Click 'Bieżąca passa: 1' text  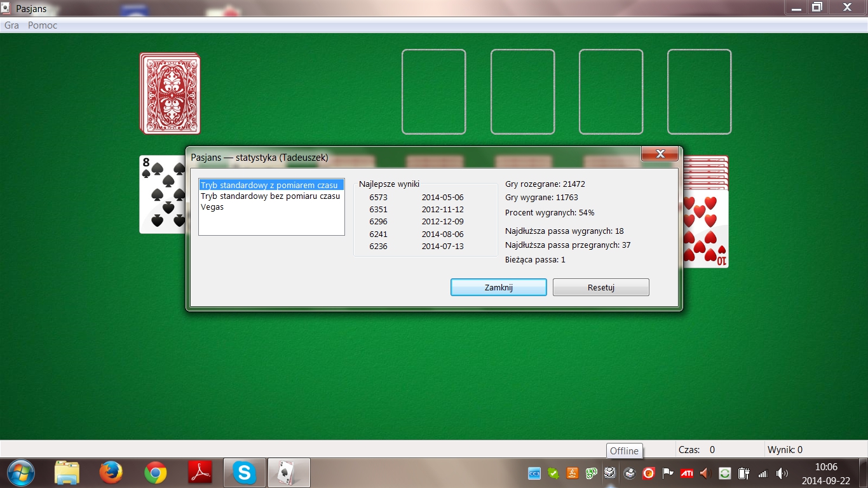click(535, 259)
